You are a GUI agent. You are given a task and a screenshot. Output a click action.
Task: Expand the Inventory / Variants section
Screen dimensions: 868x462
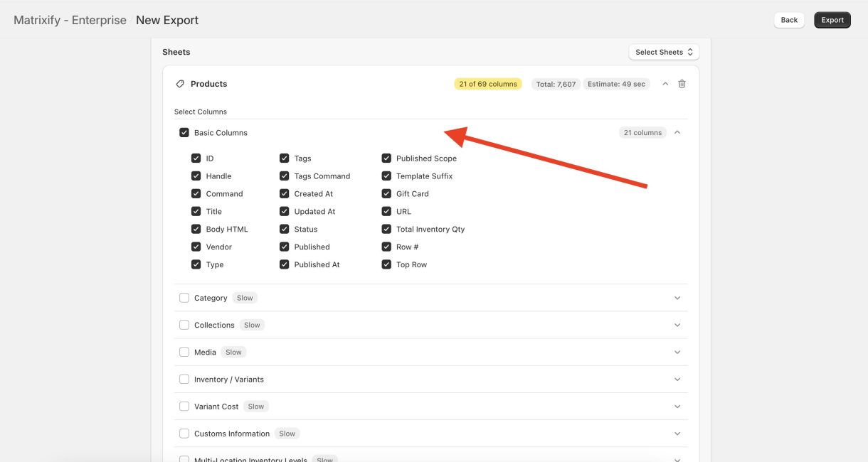[677, 379]
